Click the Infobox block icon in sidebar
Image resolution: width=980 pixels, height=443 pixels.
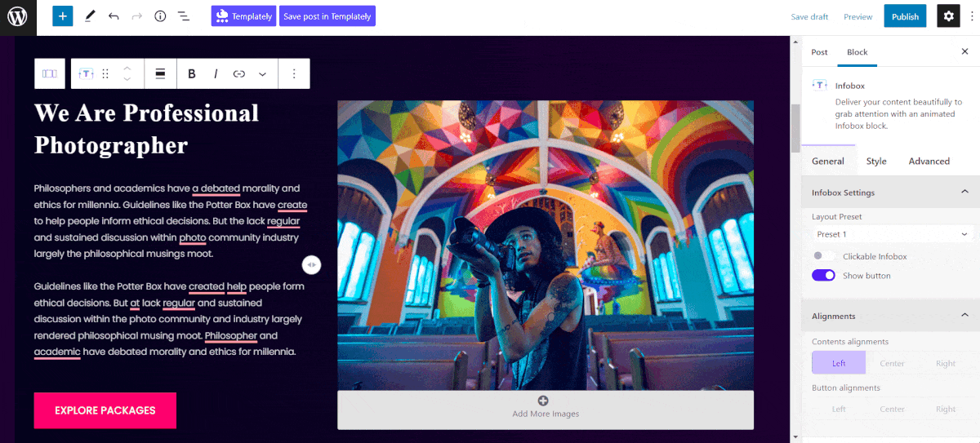pyautogui.click(x=819, y=85)
